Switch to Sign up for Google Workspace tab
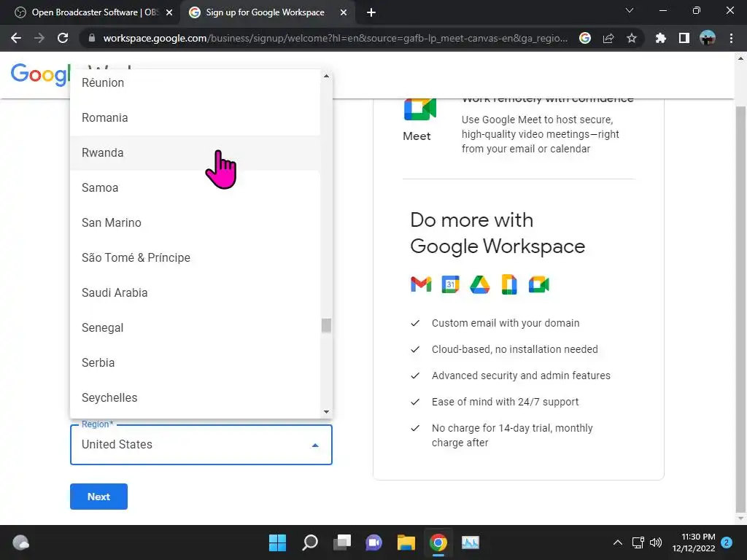This screenshot has height=560, width=747. coord(265,12)
